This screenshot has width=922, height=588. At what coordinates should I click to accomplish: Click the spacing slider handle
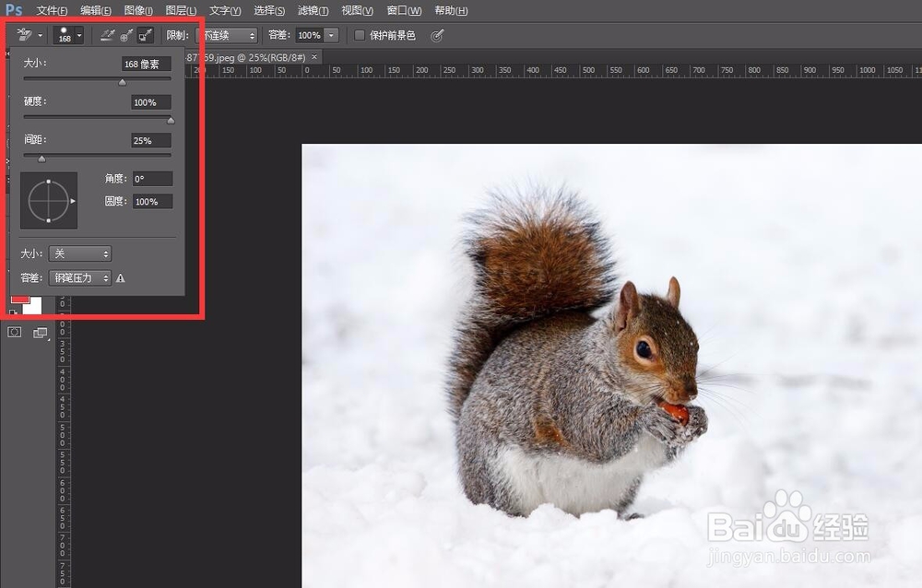[41, 159]
